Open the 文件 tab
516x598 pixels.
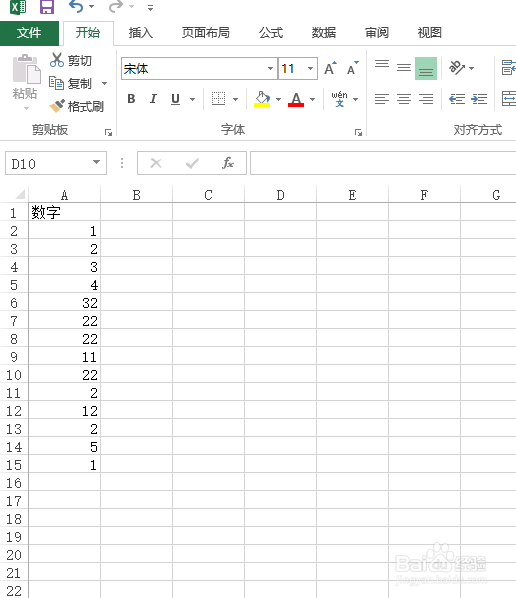[x=29, y=33]
